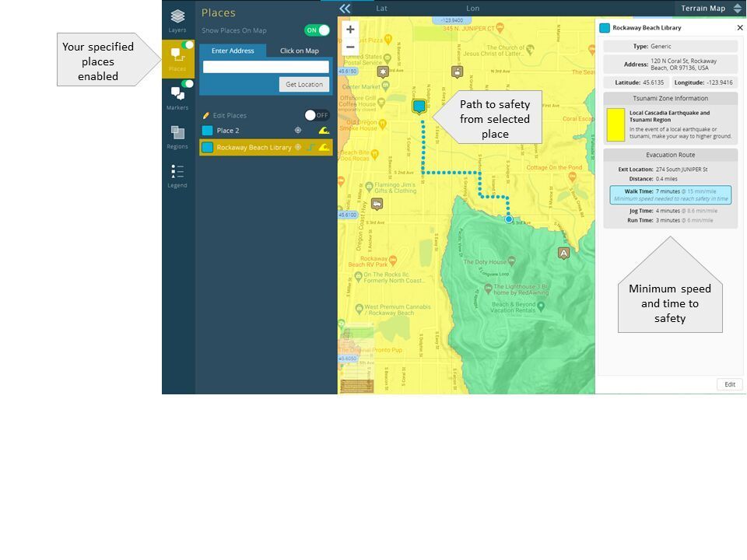The width and height of the screenshot is (747, 560).
Task: Click the blue library place marker on the map
Action: (419, 107)
